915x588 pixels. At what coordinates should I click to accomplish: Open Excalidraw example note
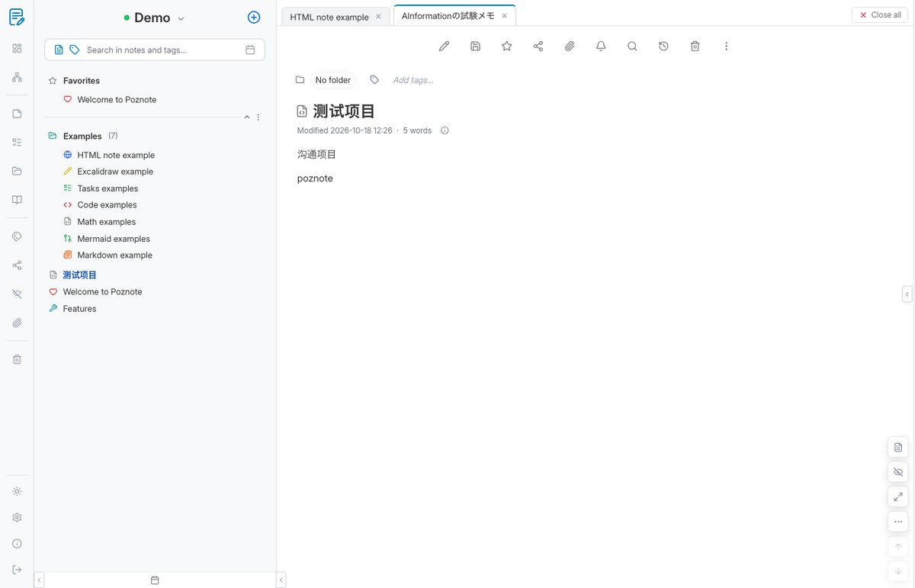(115, 172)
